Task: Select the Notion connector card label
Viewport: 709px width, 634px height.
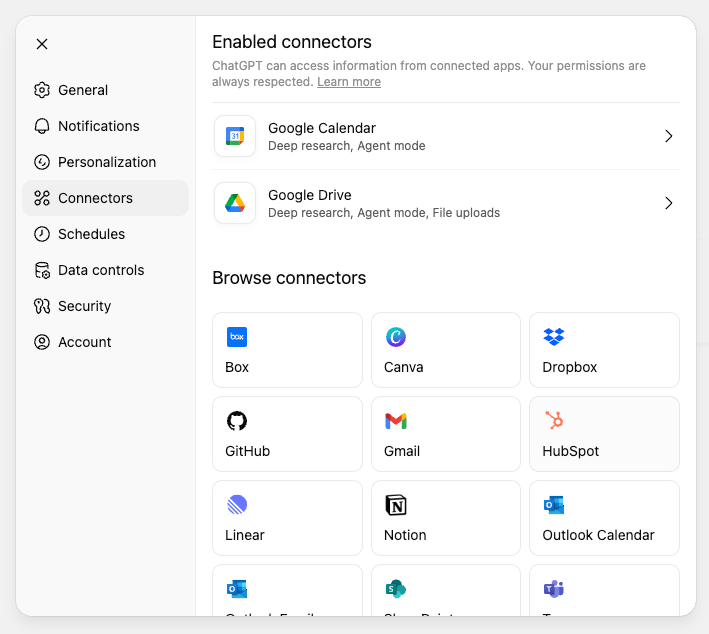Action: coord(405,535)
